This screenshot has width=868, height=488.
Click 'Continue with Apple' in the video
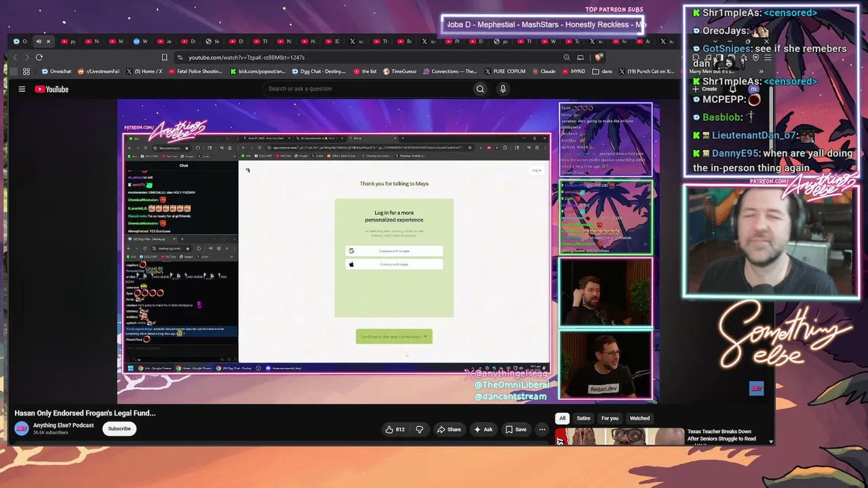pyautogui.click(x=394, y=264)
